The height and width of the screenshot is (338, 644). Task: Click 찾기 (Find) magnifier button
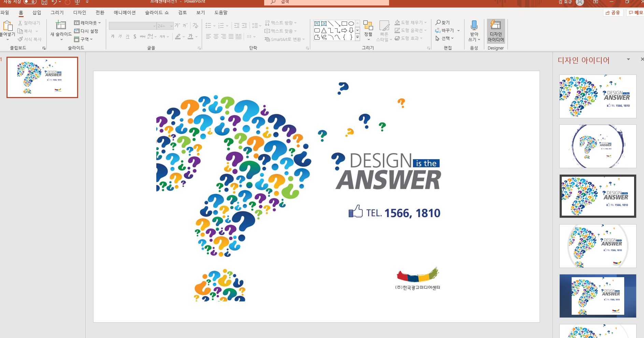click(x=443, y=23)
